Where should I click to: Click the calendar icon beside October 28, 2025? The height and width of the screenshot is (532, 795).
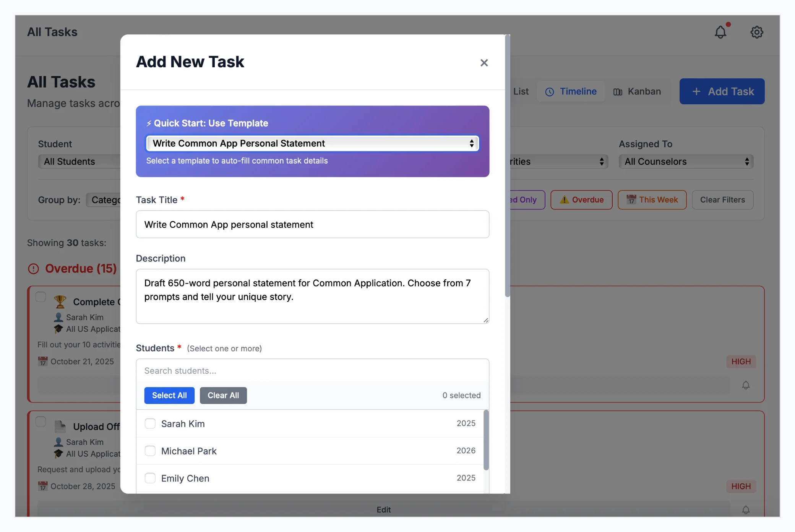pos(43,486)
